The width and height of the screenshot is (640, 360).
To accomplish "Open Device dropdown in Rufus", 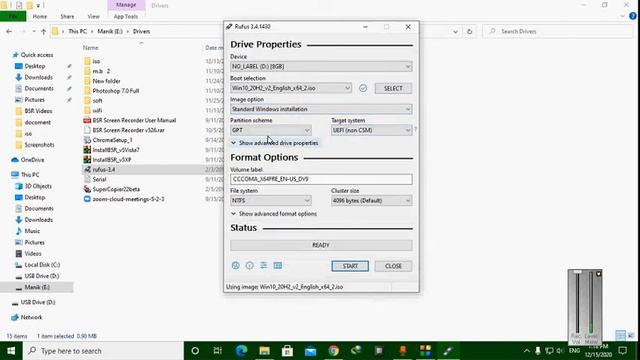I will tap(321, 67).
